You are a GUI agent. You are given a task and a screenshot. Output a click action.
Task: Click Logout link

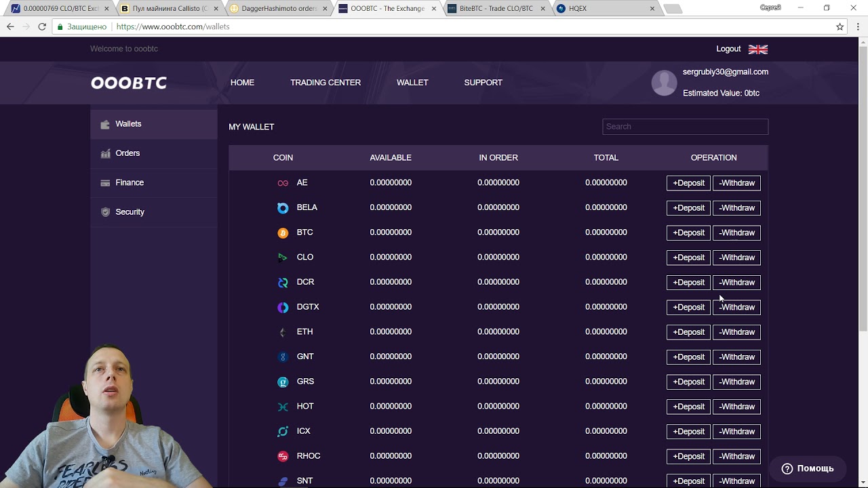point(728,49)
